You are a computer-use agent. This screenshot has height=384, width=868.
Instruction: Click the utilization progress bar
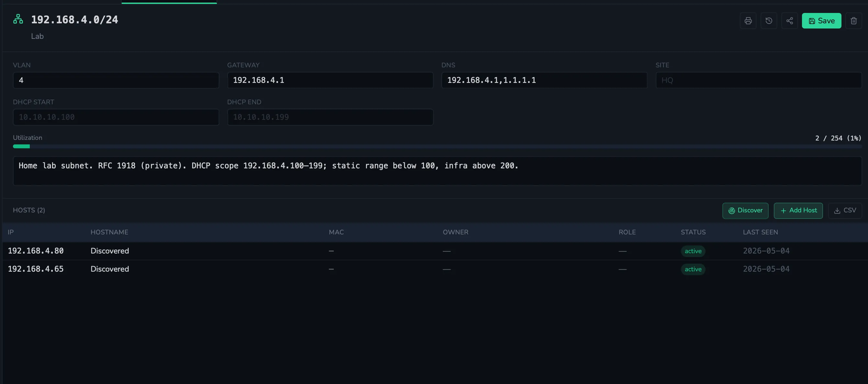click(437, 147)
